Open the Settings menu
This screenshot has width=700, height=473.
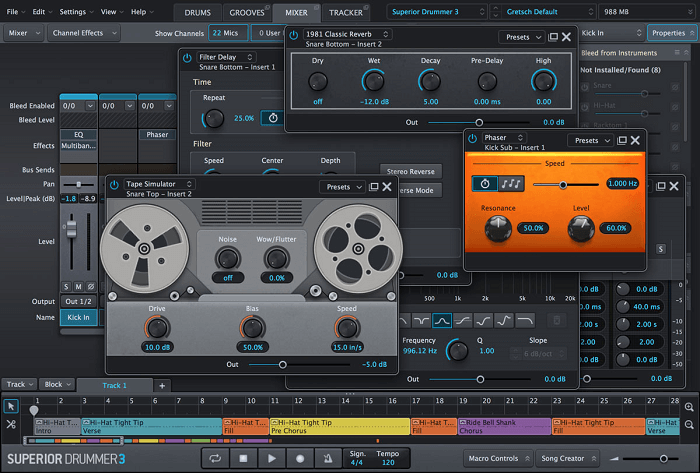tap(76, 12)
